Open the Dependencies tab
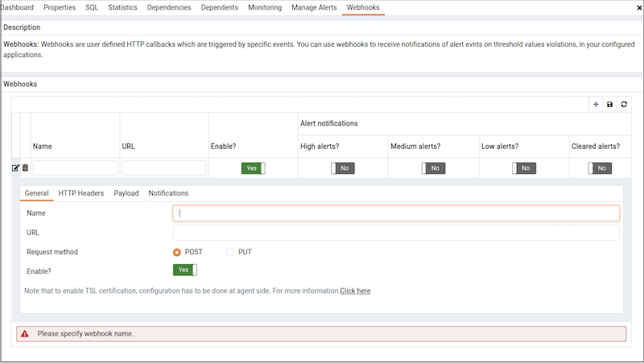 click(x=169, y=7)
